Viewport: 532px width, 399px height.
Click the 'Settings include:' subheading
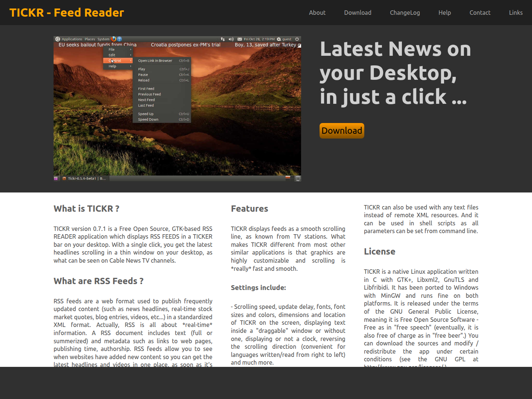tap(258, 288)
